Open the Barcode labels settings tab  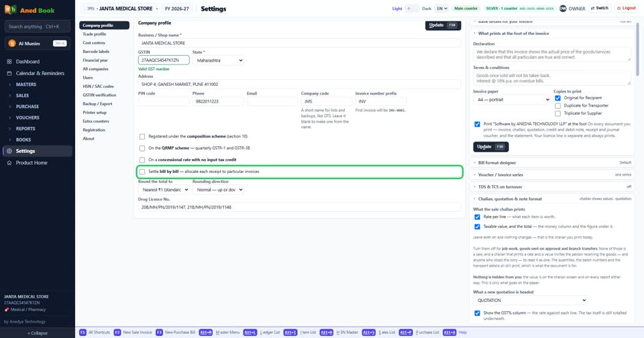click(x=105, y=52)
